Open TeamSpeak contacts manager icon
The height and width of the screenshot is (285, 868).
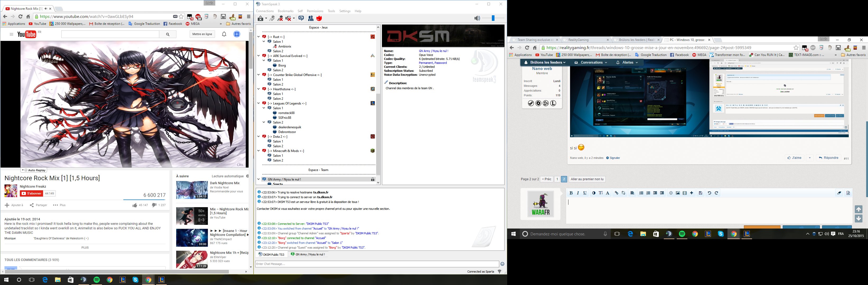tap(311, 18)
